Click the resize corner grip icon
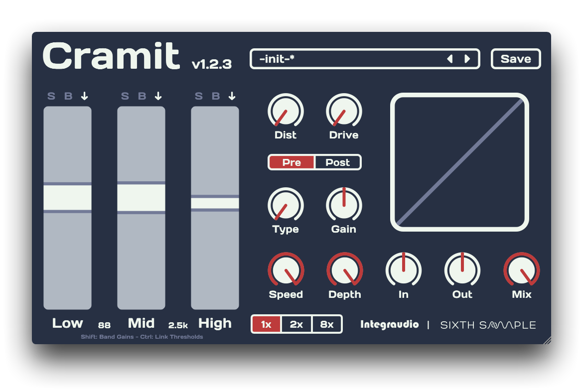The height and width of the screenshot is (392, 583). (x=547, y=340)
